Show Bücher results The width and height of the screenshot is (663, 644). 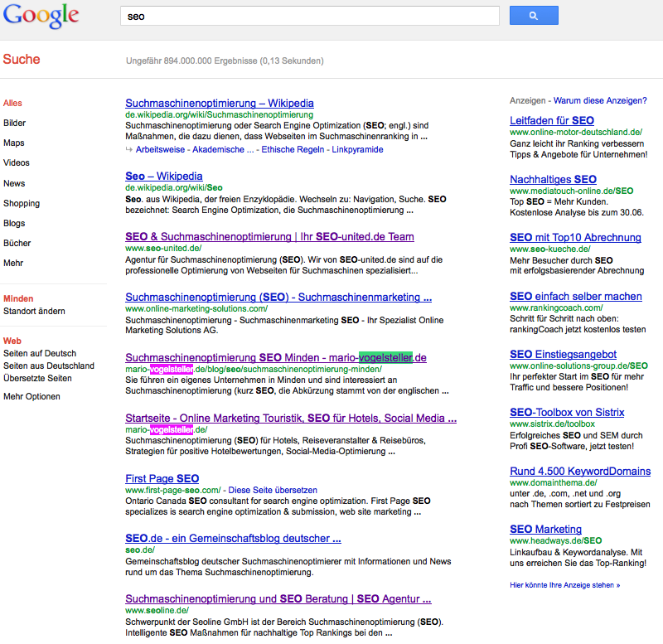click(x=17, y=243)
